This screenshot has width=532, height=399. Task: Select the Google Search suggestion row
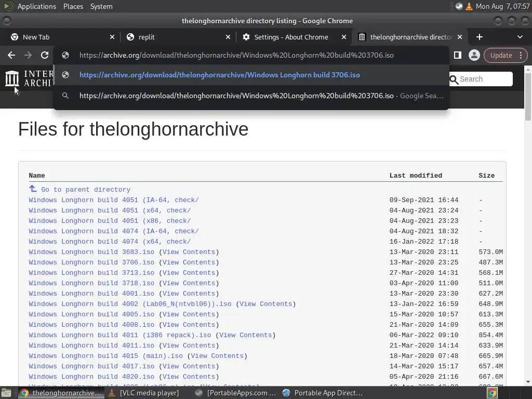coord(251,96)
